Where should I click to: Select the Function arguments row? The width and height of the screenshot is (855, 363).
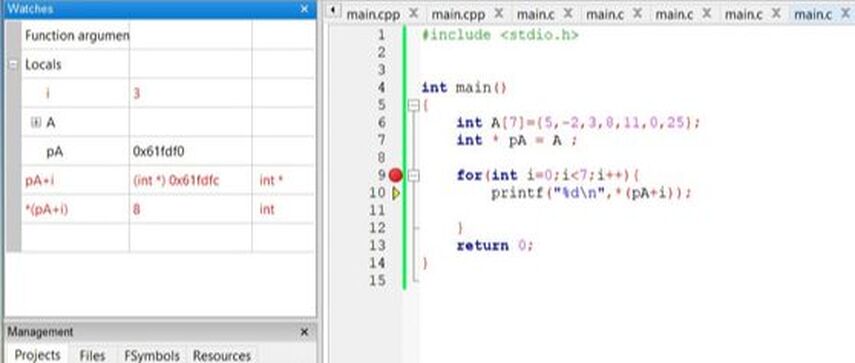coord(167,36)
